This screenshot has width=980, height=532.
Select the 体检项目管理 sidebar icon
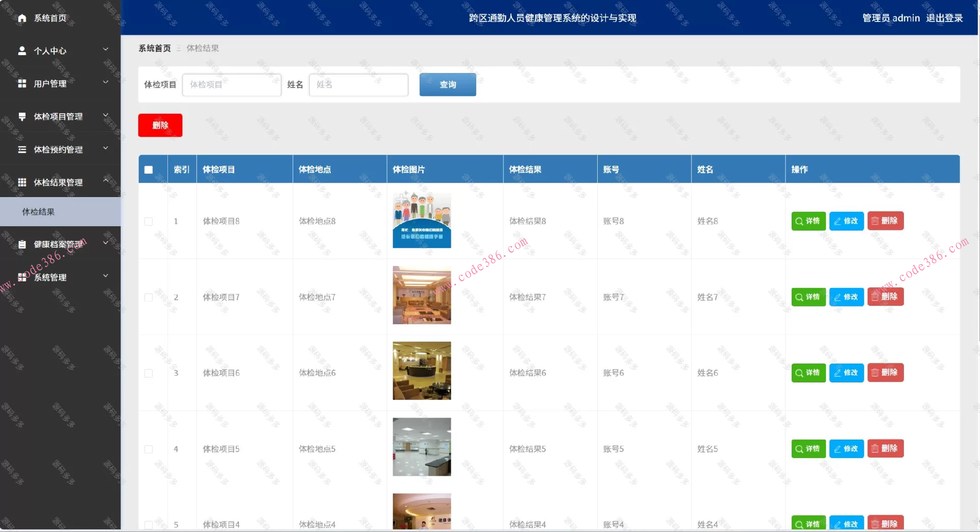click(21, 116)
